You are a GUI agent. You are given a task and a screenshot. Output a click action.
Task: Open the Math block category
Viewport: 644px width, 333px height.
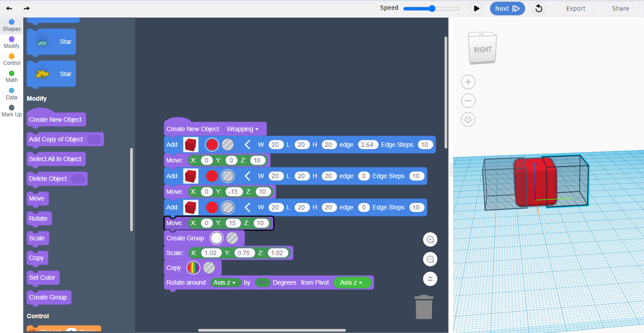[x=12, y=77]
